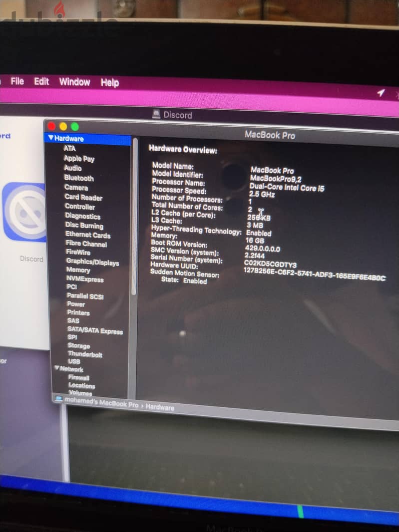
Task: Select the Hardware category row
Action: coord(87,139)
